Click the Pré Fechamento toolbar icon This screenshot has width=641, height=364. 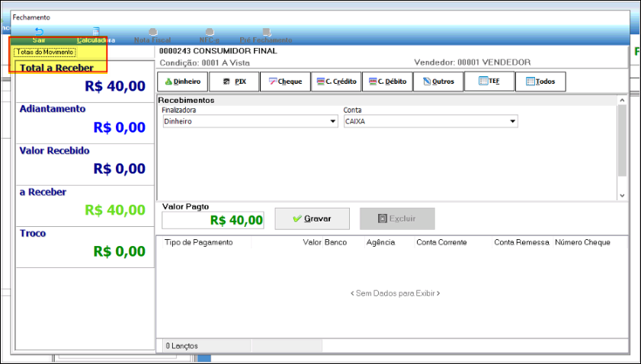point(265,34)
